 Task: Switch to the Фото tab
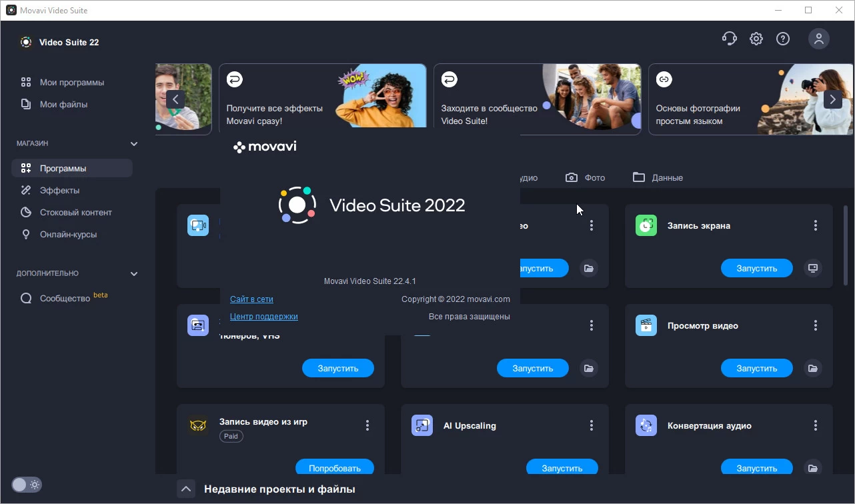coord(586,178)
